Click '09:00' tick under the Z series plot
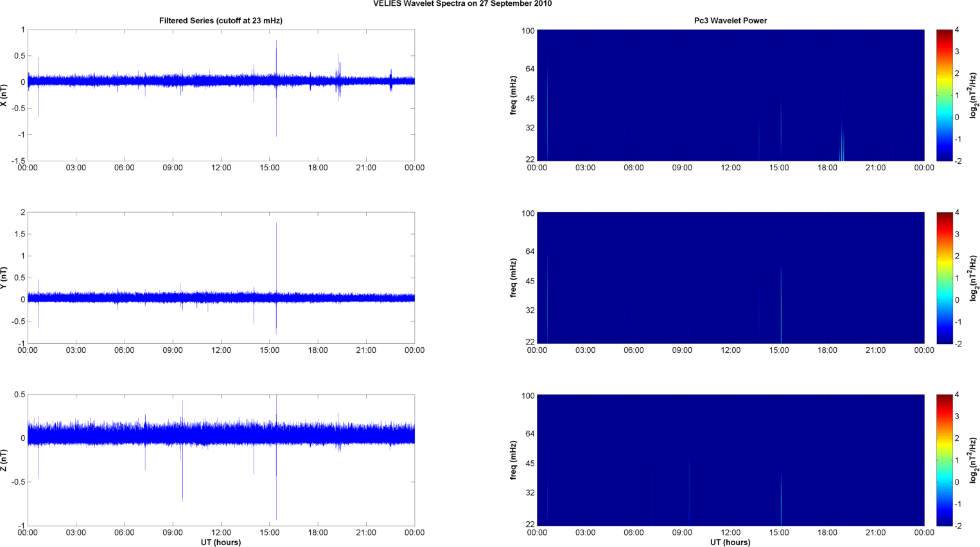980x547 pixels. point(173,532)
